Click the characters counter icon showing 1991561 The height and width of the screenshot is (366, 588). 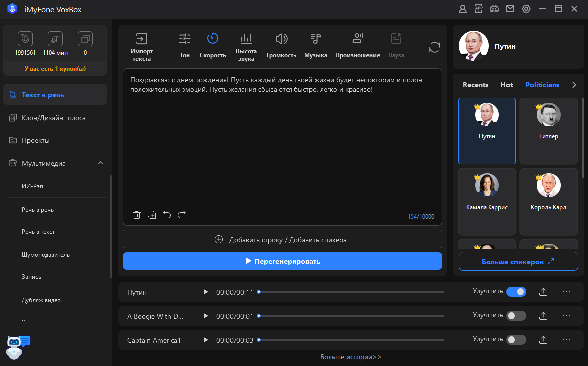25,39
